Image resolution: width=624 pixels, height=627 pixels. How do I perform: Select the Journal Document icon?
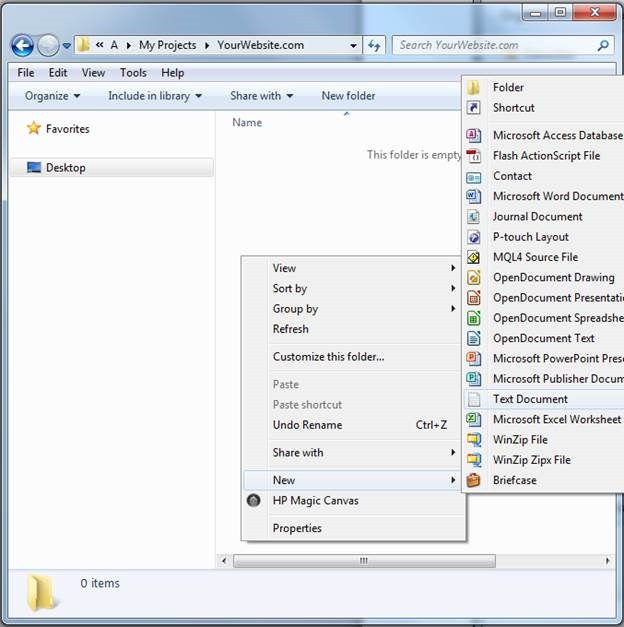474,217
